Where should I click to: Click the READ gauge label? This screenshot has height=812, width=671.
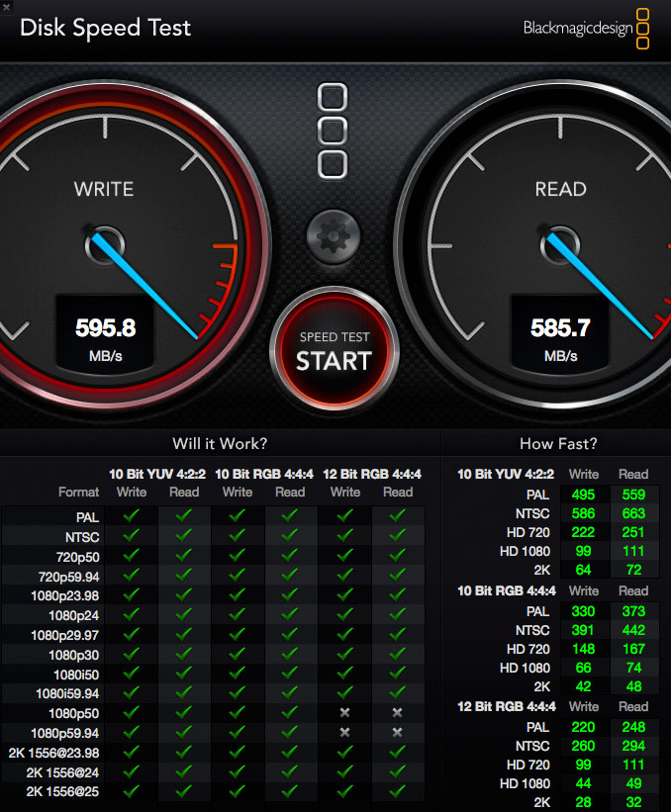560,189
